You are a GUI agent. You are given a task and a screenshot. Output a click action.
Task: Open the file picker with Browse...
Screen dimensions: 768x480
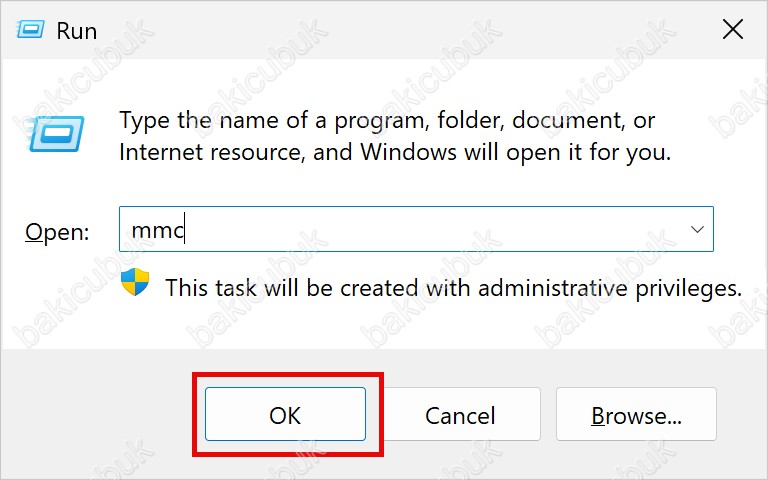coord(636,414)
